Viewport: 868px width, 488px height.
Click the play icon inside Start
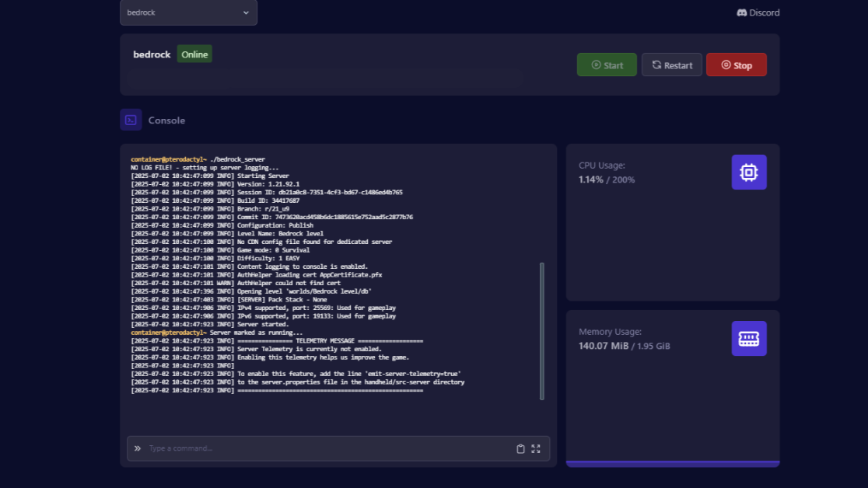tap(596, 65)
